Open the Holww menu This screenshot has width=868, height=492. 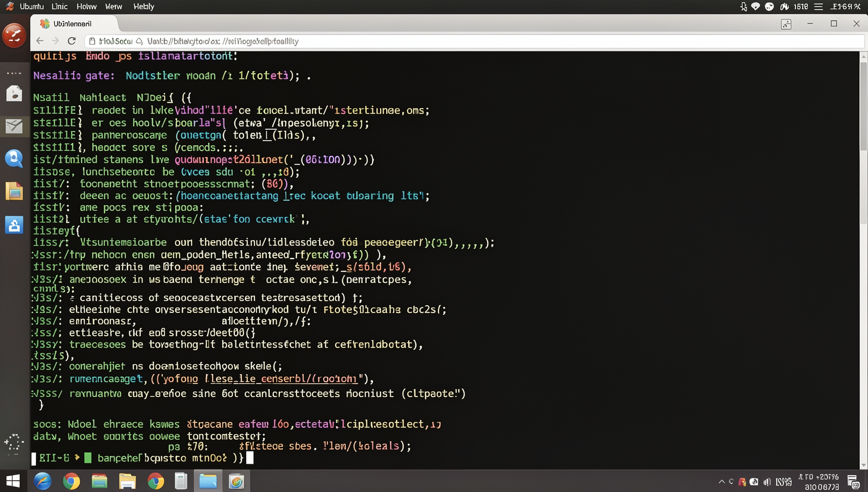coord(86,7)
